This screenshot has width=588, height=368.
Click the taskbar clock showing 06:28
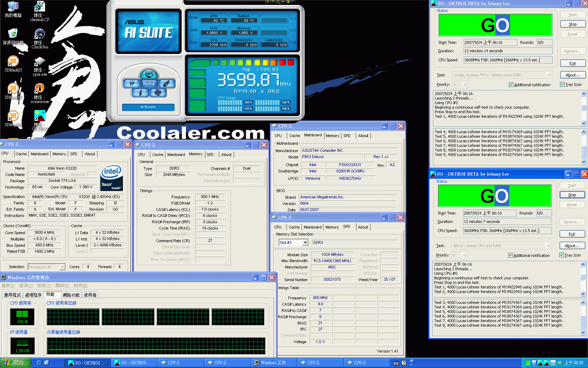pyautogui.click(x=574, y=363)
